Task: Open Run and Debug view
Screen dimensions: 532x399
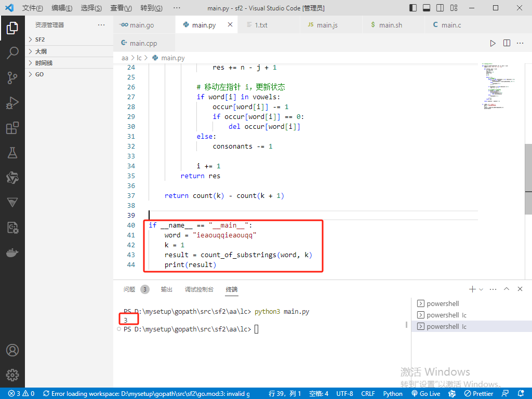Action: (x=12, y=103)
